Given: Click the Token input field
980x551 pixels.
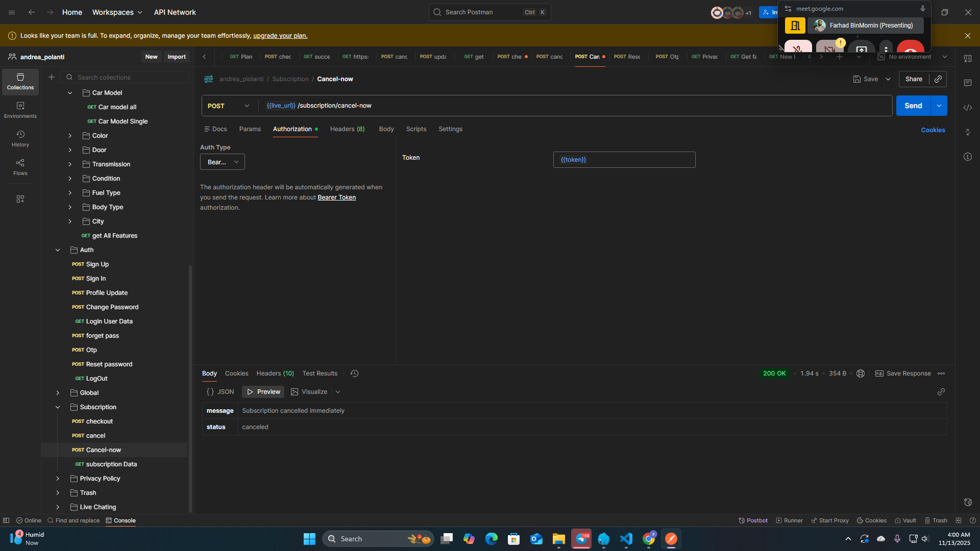Looking at the screenshot, I should pos(624,160).
